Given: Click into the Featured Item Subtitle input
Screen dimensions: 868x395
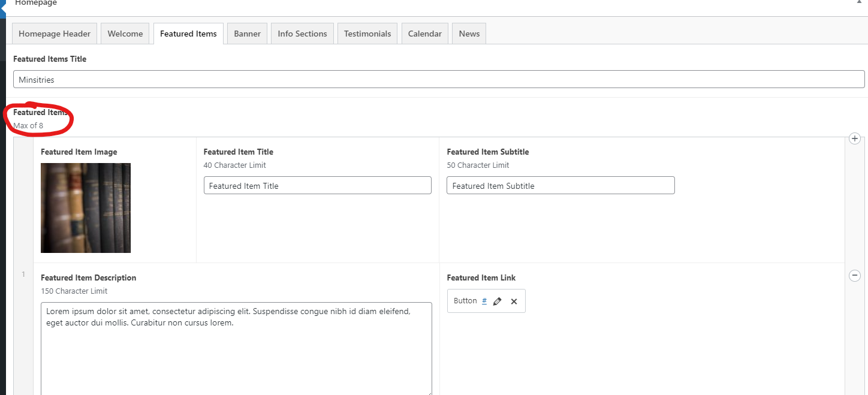Looking at the screenshot, I should pos(560,186).
